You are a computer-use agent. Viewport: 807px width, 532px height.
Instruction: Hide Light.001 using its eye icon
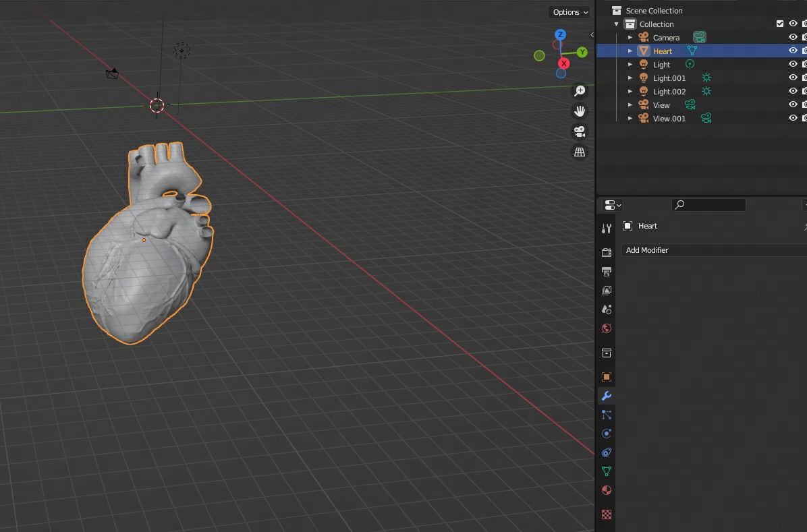793,78
